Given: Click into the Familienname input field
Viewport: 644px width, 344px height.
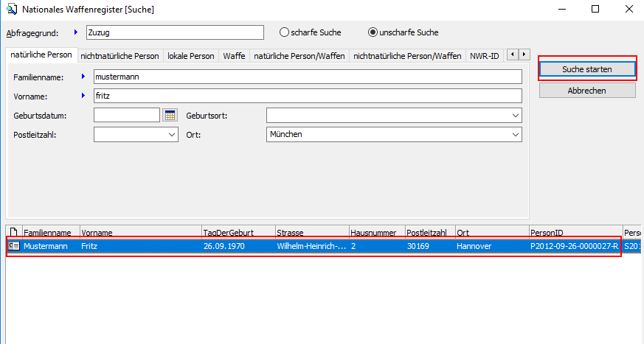Looking at the screenshot, I should click(x=306, y=77).
